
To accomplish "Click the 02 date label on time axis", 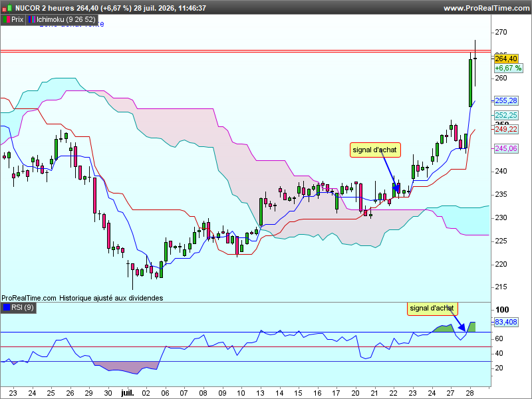I will point(146,393).
